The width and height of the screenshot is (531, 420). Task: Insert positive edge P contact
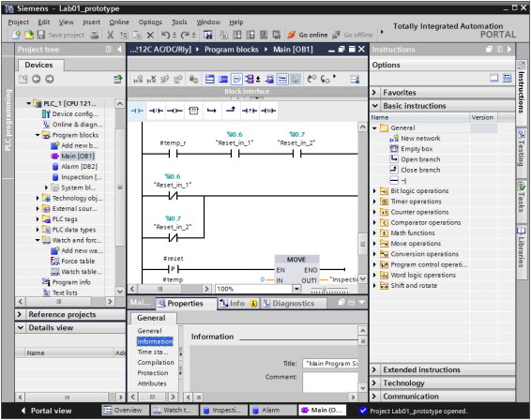tap(250, 111)
